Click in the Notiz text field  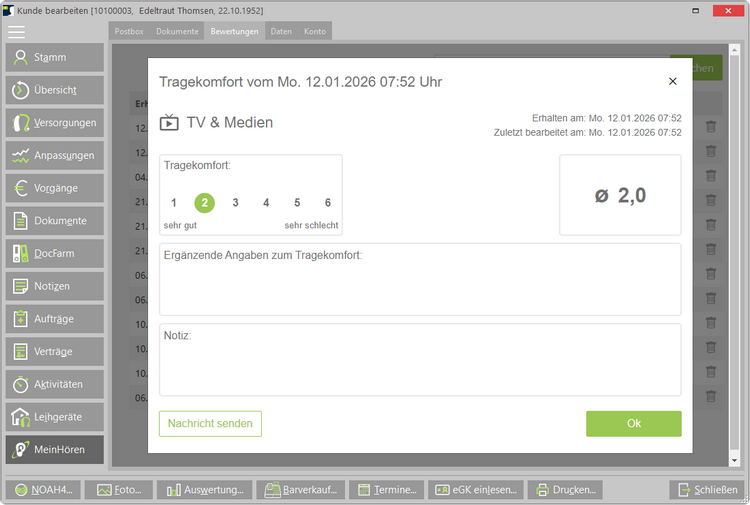point(420,360)
